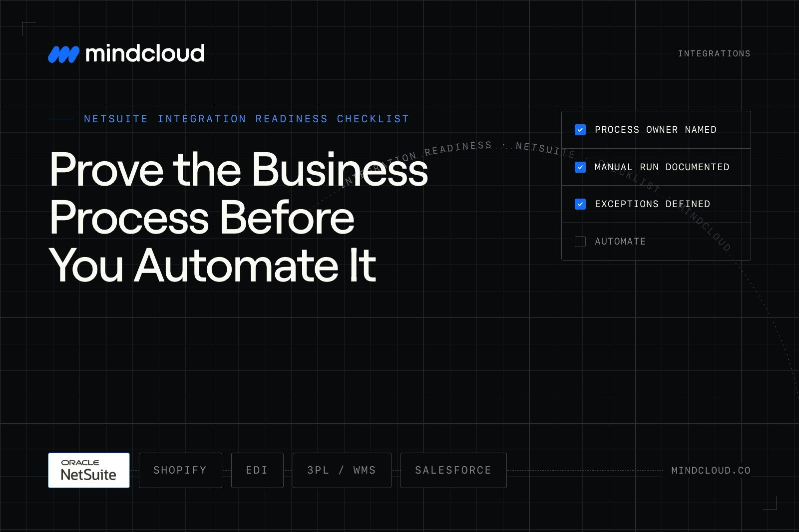Select the PROCESS OWNER NAMED label

click(x=656, y=130)
